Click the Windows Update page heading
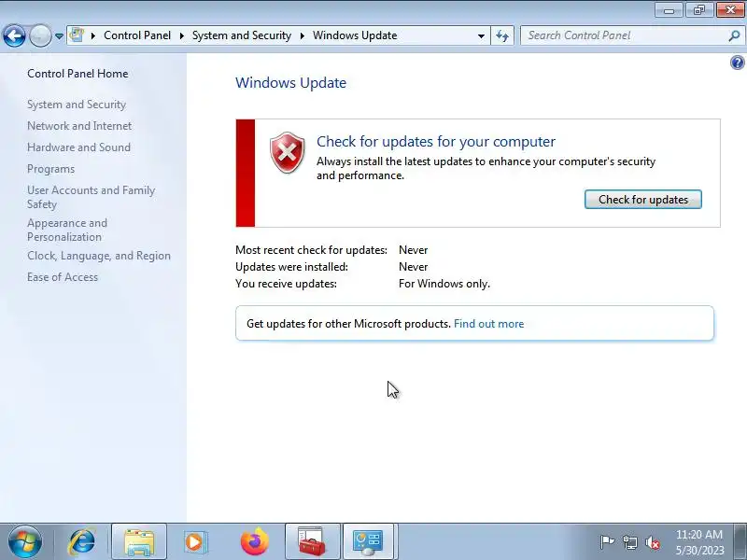The height and width of the screenshot is (560, 747). pyautogui.click(x=290, y=83)
